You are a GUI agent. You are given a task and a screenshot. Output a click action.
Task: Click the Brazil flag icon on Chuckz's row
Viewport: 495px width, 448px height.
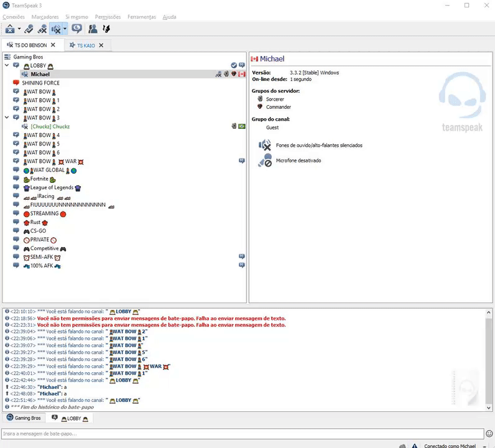coord(242,126)
